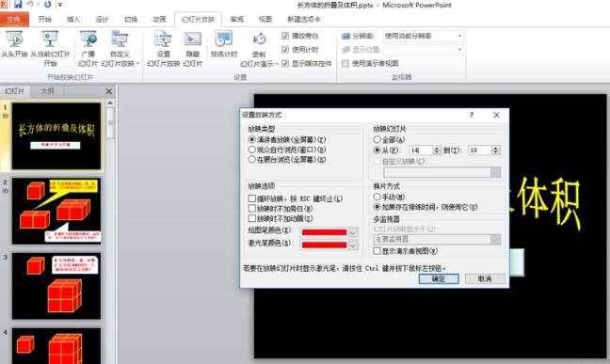
Task: Start slideshow from beginning (从头开始) icon
Action: point(14,39)
